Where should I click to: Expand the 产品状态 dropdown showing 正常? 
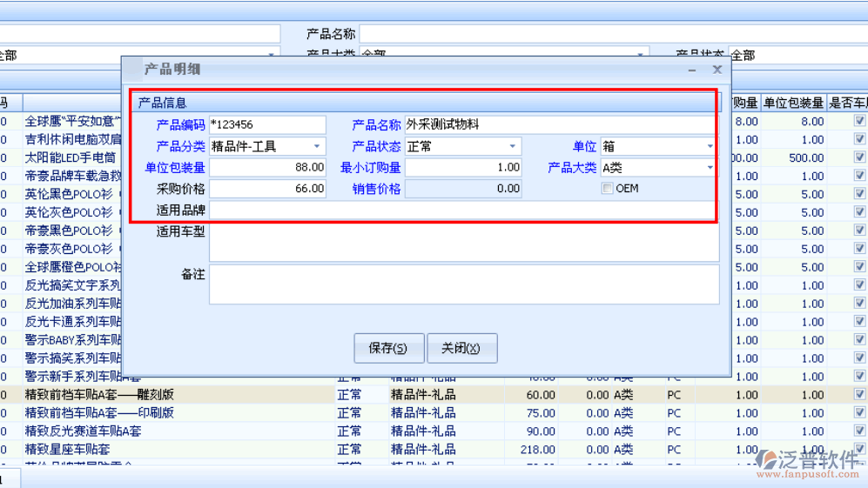pyautogui.click(x=512, y=147)
